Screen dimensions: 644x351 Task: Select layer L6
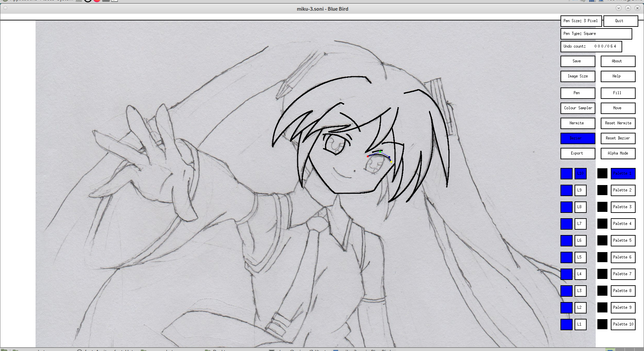coord(581,241)
